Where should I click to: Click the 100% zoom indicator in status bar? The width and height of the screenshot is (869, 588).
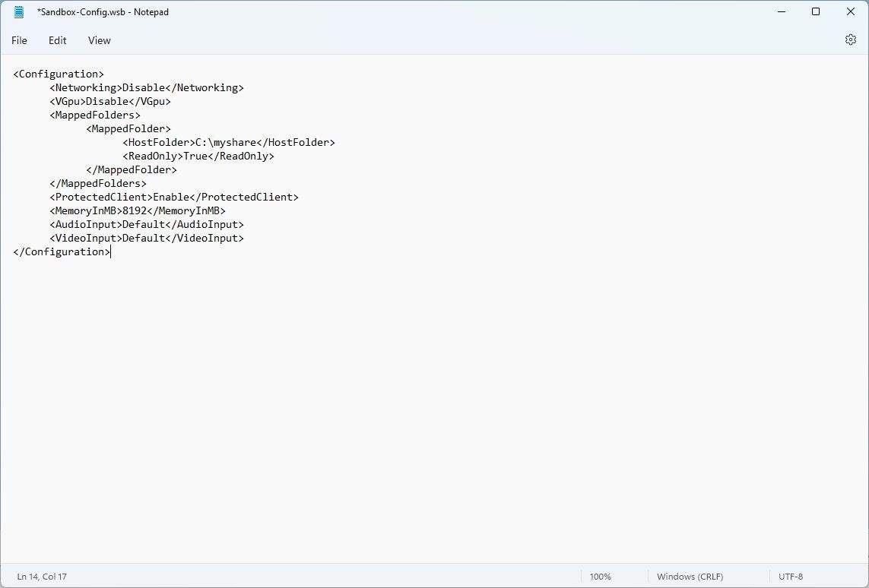[600, 576]
